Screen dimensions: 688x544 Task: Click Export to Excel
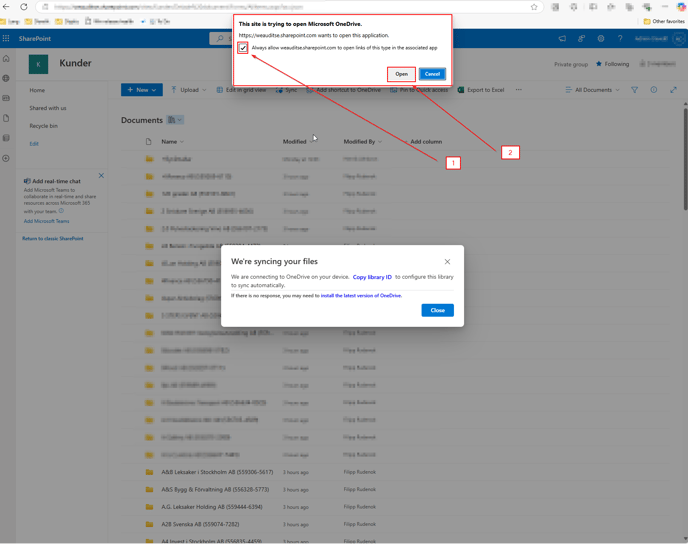(x=481, y=90)
